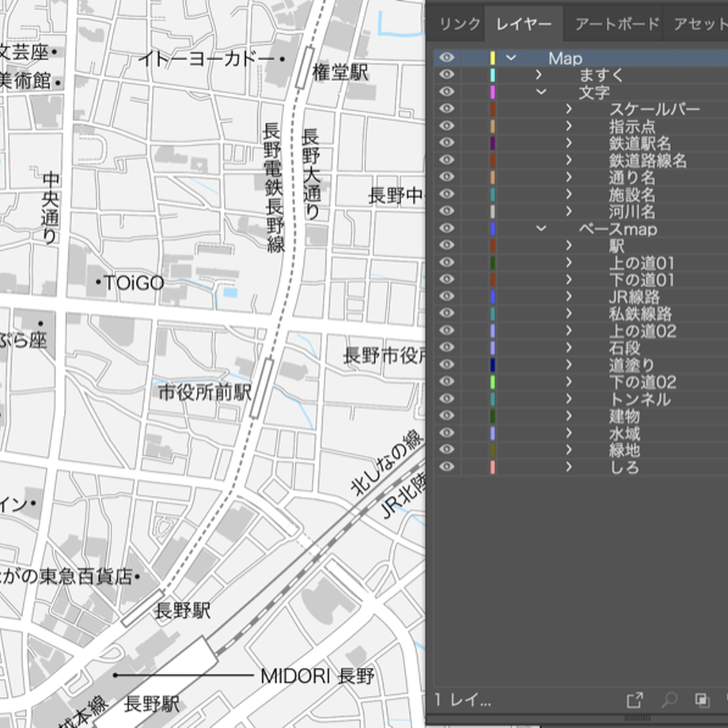Select the 鉄道駅名 layer name
Viewport: 728px width, 728px height.
[640, 143]
